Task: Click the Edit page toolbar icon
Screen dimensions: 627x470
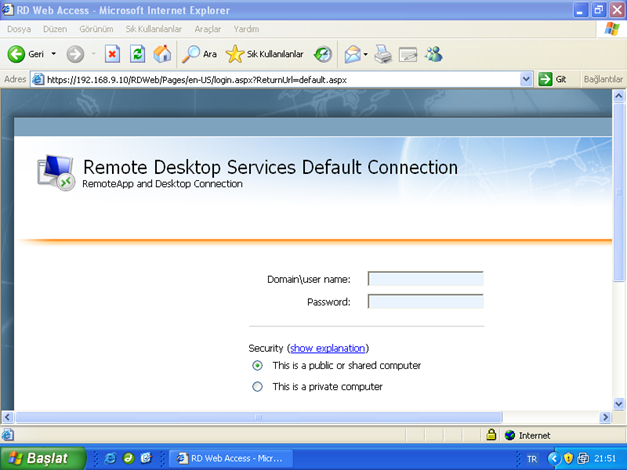Action: [x=408, y=54]
